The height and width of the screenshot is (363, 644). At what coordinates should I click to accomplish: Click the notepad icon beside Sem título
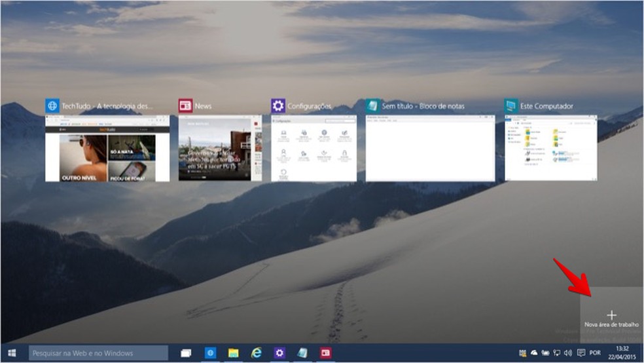372,105
